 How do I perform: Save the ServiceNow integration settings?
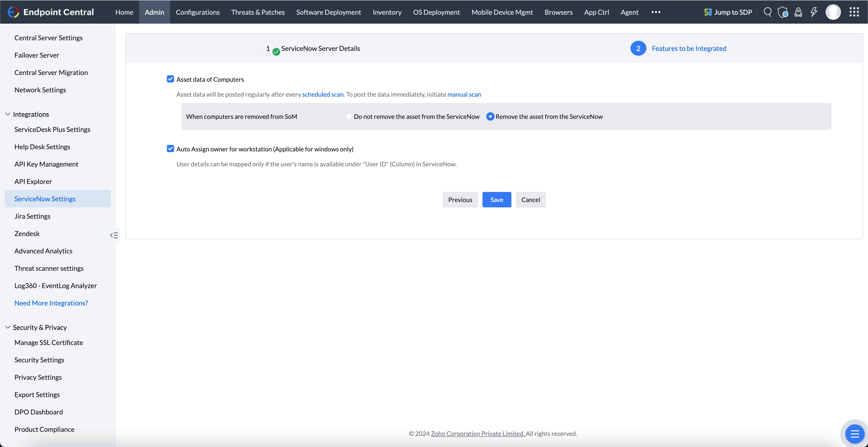(497, 199)
